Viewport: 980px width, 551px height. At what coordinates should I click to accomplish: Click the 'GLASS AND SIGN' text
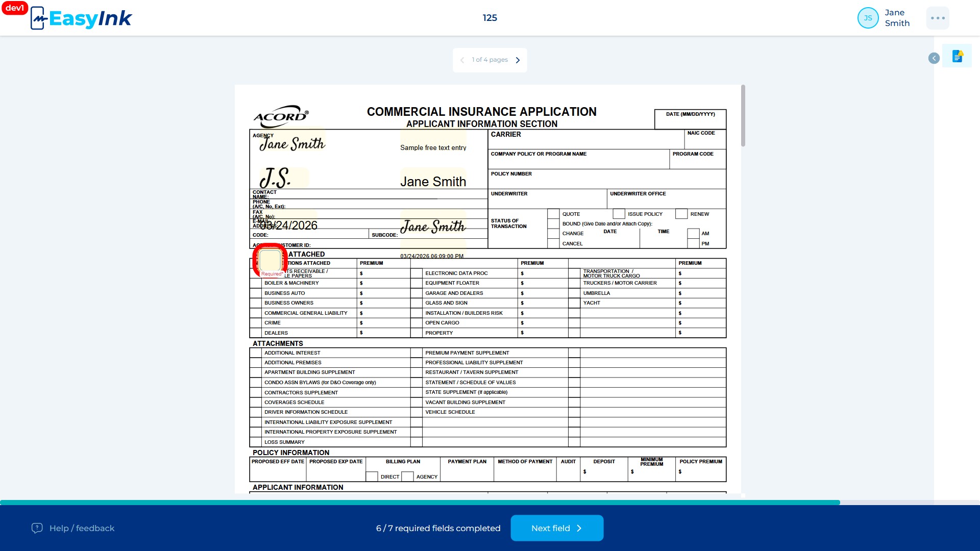(446, 303)
